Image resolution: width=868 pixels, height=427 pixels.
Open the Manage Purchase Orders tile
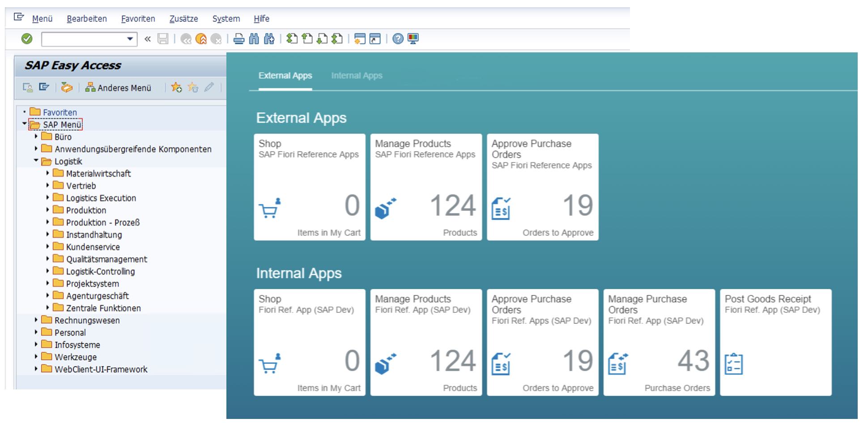pos(659,342)
